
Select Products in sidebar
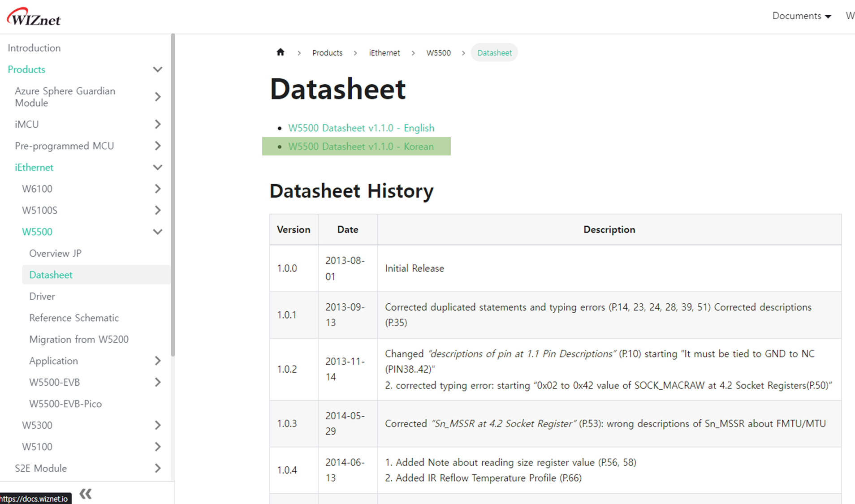[x=26, y=69]
